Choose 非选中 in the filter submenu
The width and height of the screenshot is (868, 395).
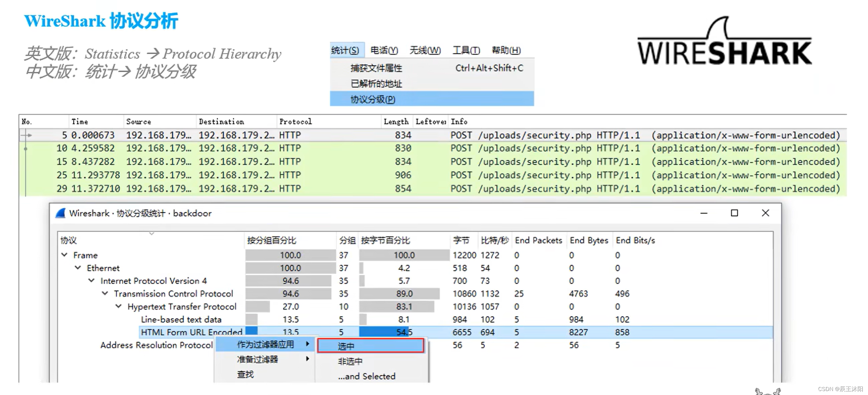click(371, 361)
